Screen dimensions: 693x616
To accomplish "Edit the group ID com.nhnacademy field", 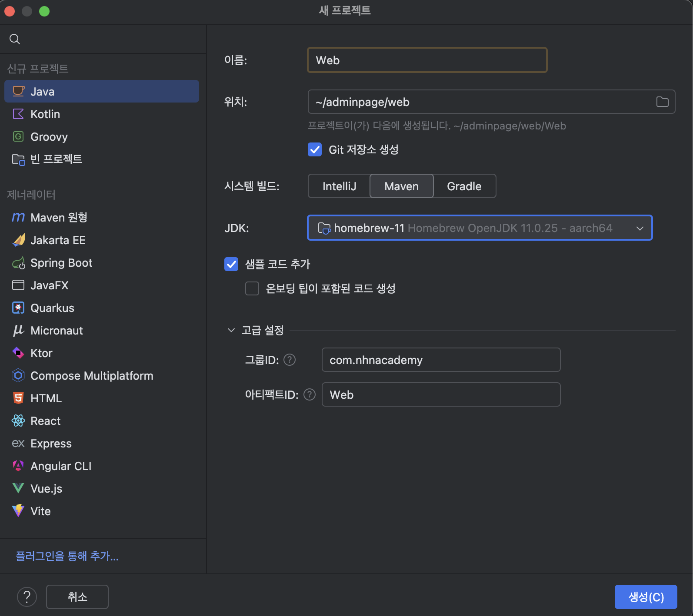I will pyautogui.click(x=441, y=360).
